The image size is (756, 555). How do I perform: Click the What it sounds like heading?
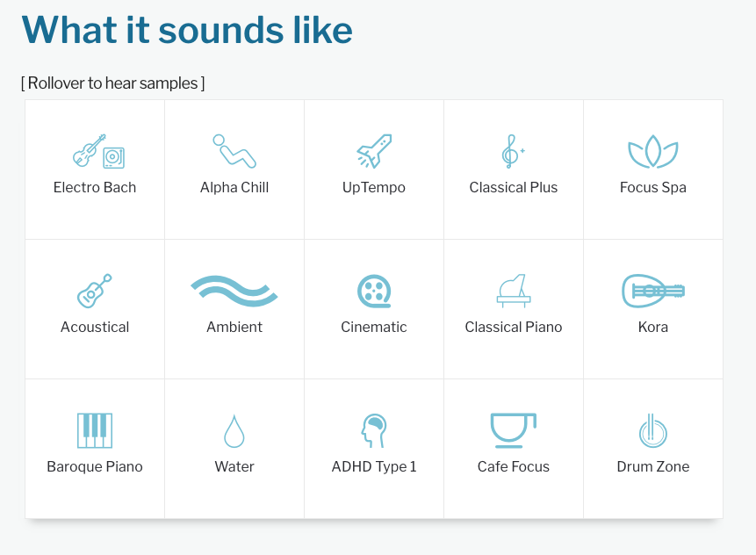coord(187,30)
